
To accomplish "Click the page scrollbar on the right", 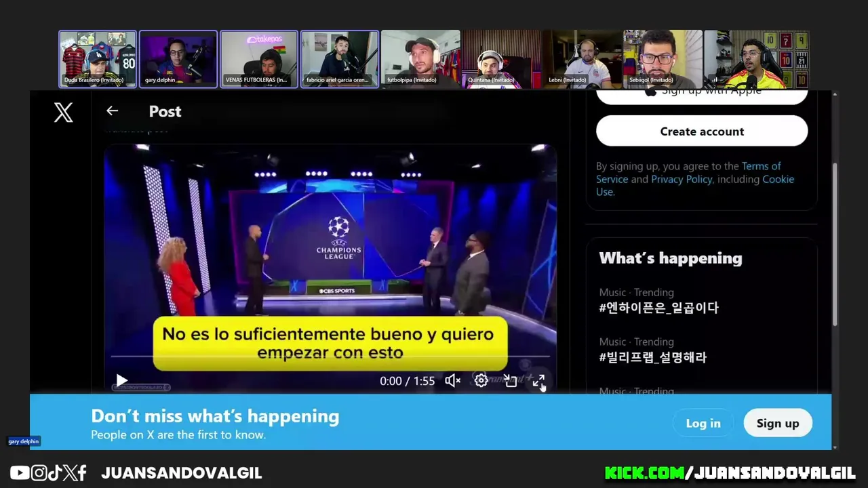I will click(x=835, y=244).
